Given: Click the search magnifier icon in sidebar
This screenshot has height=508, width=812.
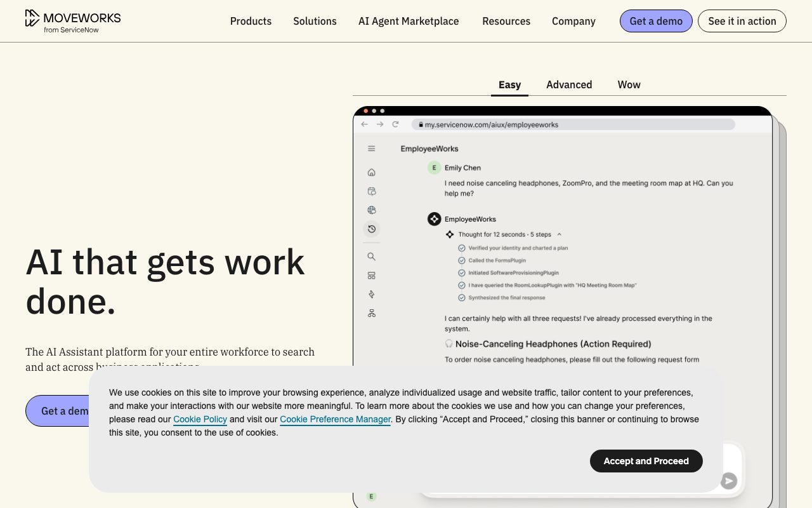Looking at the screenshot, I should click(372, 257).
